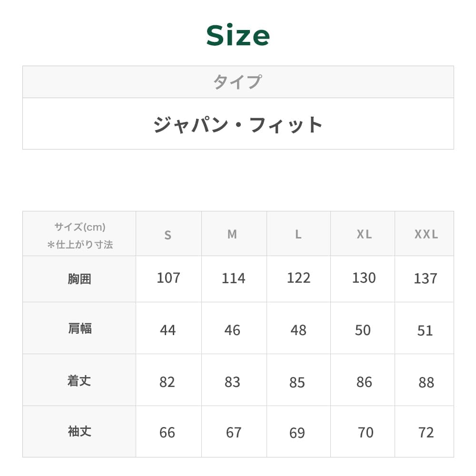The image size is (476, 476).
Task: Select the 肩幅 row label
Action: (x=79, y=328)
